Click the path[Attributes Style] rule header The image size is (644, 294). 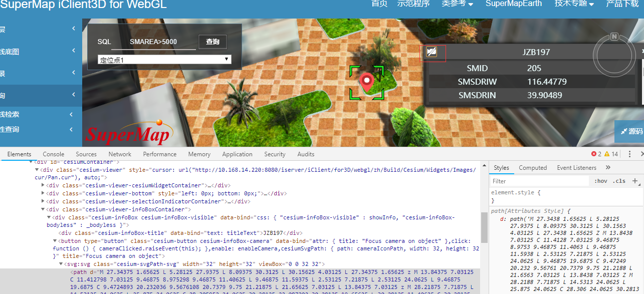click(x=531, y=211)
